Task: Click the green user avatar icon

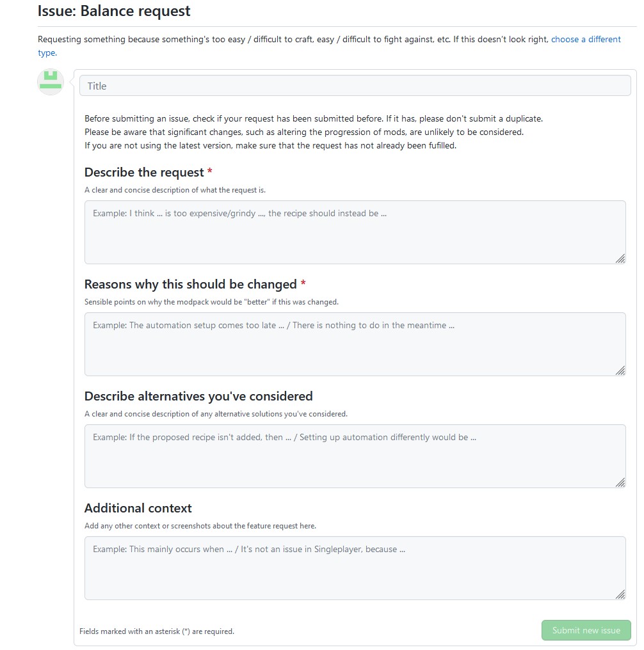Action: coord(51,82)
